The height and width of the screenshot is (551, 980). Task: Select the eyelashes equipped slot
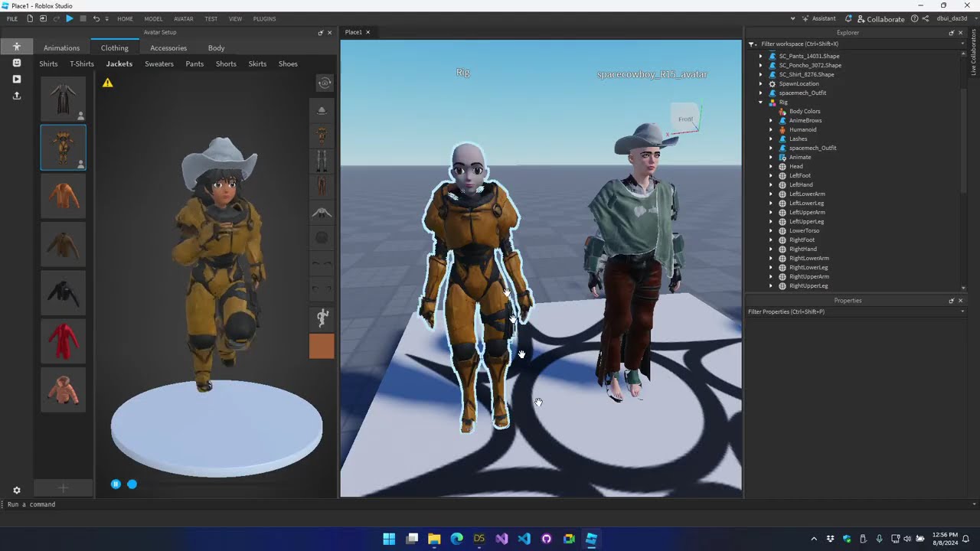click(322, 289)
